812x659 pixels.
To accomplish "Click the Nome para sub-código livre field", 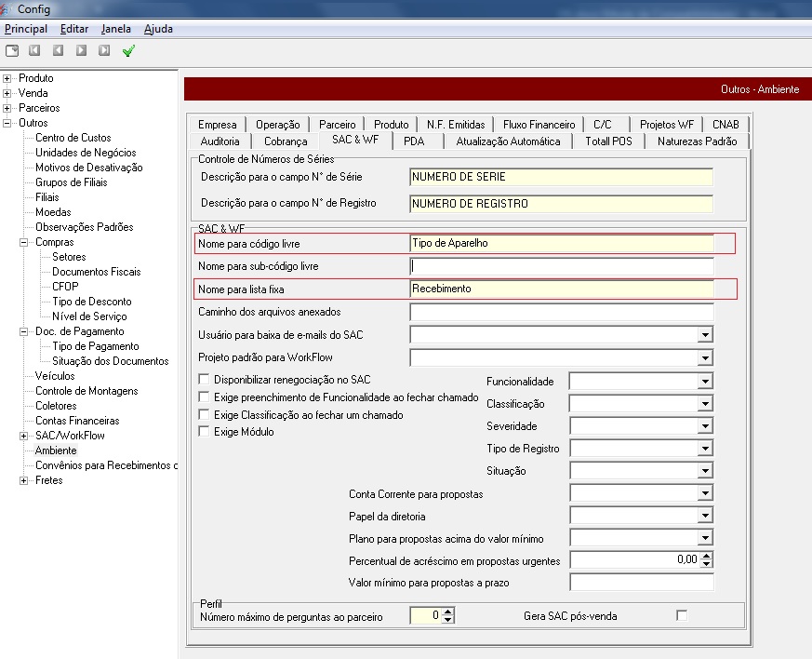I will pos(561,266).
